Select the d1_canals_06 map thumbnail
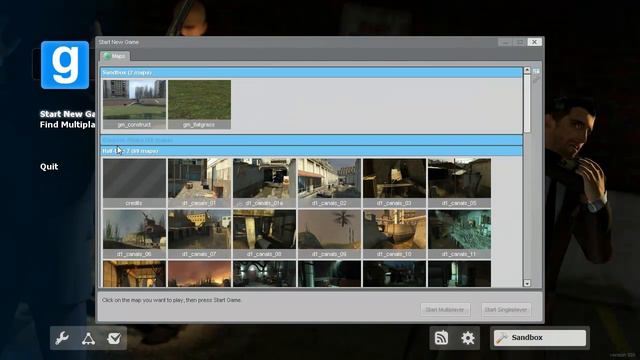The image size is (640, 360). pos(134,234)
